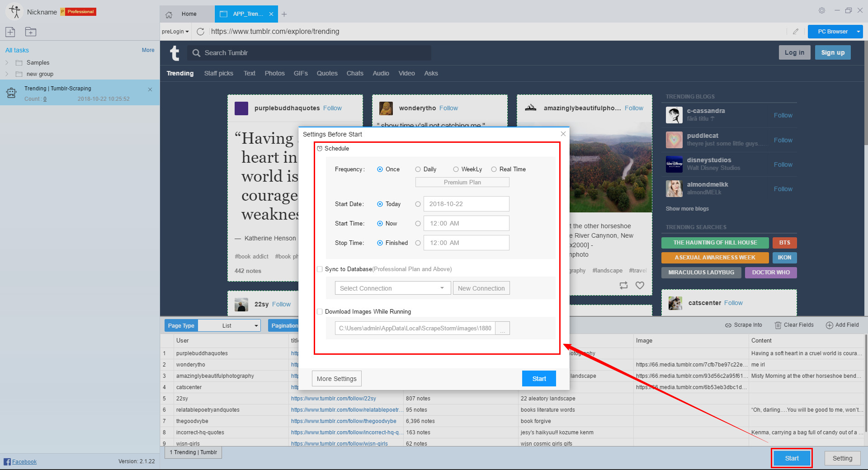Click the new task plus icon

pyautogui.click(x=10, y=32)
